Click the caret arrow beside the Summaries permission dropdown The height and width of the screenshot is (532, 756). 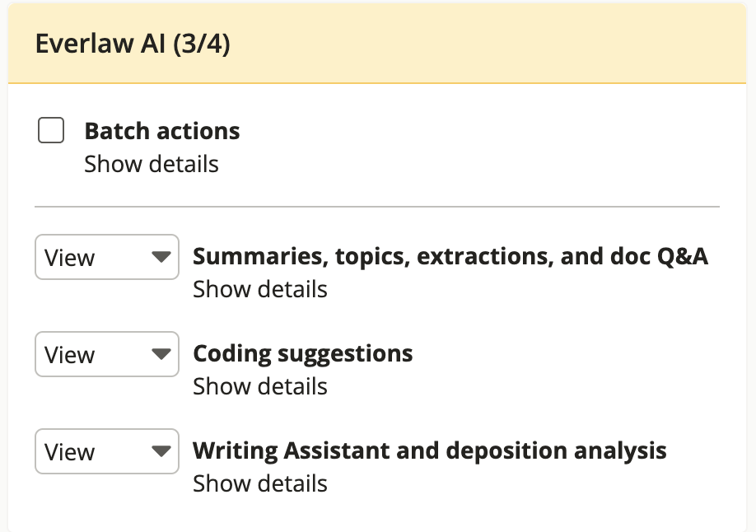161,257
